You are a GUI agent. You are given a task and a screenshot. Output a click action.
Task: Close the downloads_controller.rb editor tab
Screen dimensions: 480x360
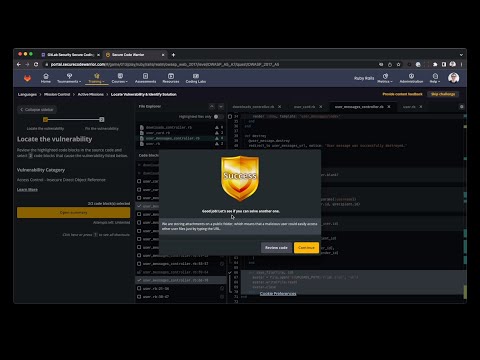click(279, 107)
